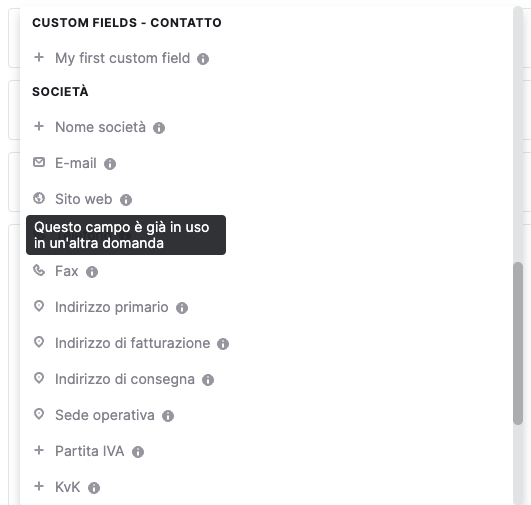Click the phone icon next to Fax
This screenshot has width=531, height=505.
[x=39, y=270]
